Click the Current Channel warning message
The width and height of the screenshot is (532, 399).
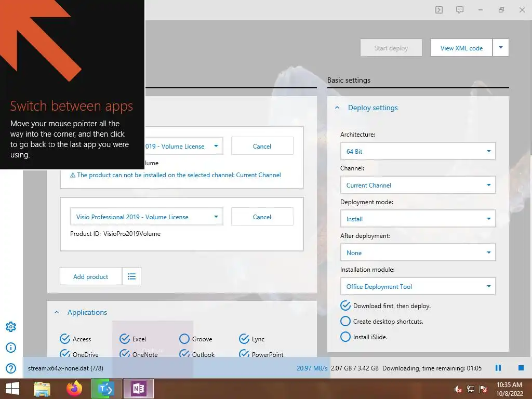[176, 175]
